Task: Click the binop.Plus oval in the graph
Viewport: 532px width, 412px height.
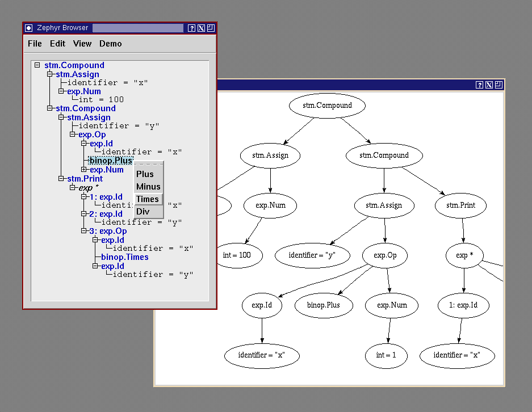Action: tap(324, 305)
